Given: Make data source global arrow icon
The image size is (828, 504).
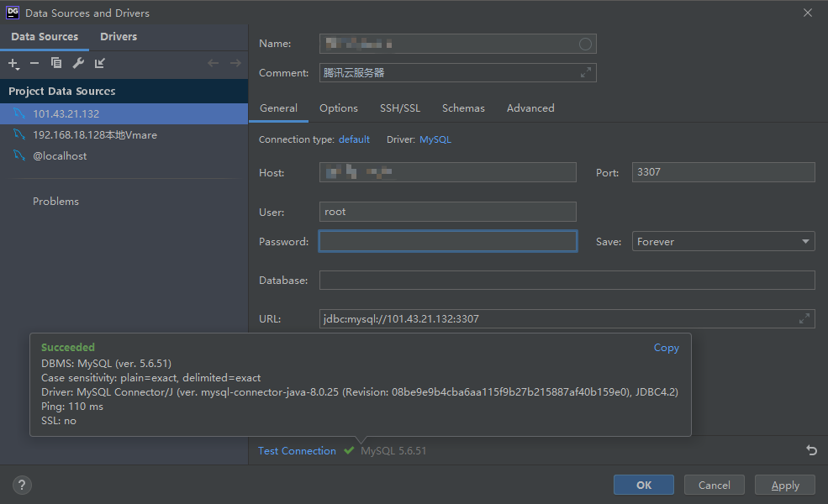Looking at the screenshot, I should pos(100,63).
